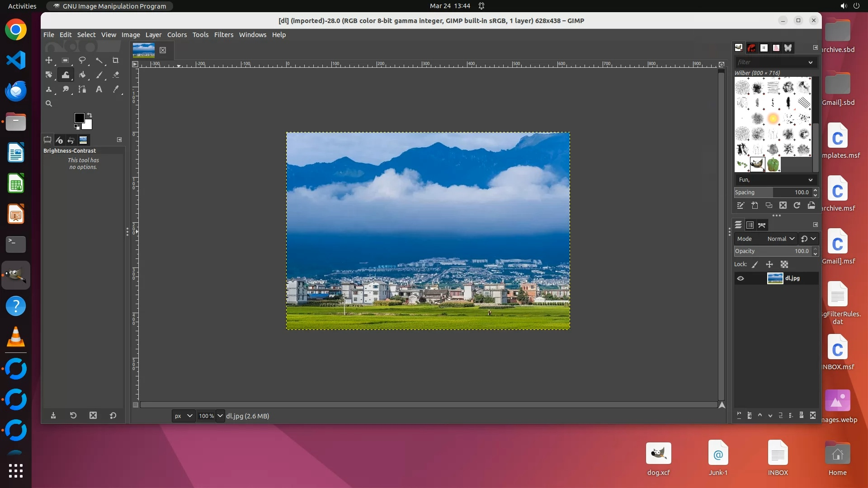
Task: Select the Color Picker eyedropper tool
Action: (116, 89)
